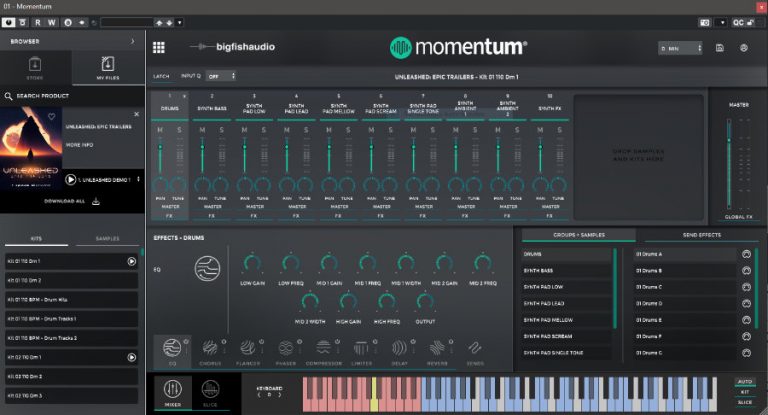Click the More Info link
Viewport: 768px width, 415px height.
[x=80, y=144]
